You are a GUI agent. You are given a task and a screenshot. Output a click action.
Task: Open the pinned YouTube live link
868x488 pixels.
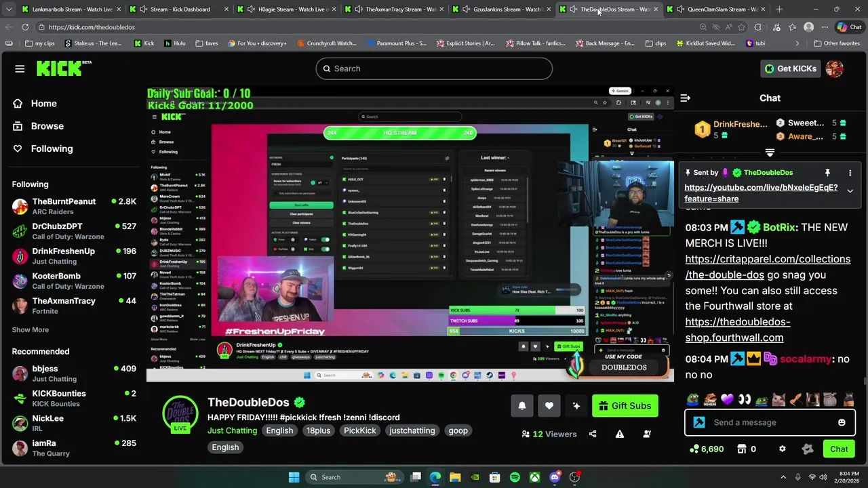(761, 193)
